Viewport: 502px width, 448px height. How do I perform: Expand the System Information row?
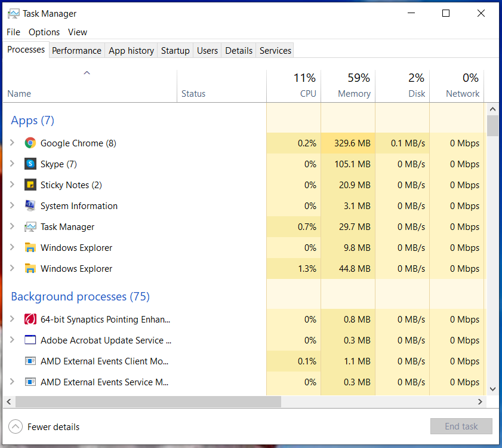[12, 205]
